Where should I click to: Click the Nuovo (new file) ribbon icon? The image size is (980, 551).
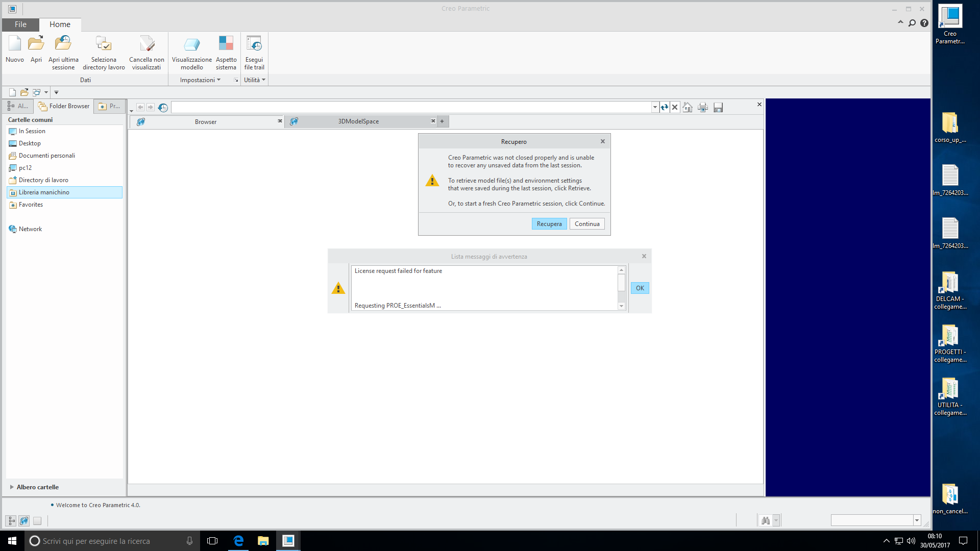[15, 49]
